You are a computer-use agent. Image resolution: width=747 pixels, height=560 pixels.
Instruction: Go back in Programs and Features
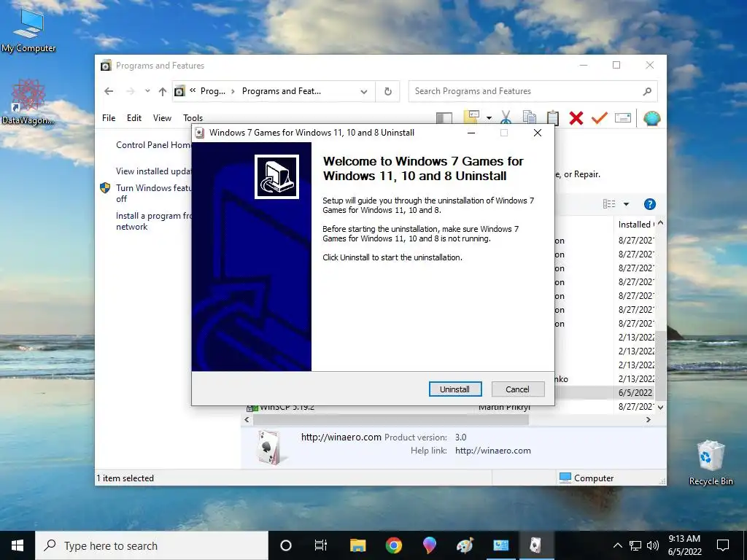(109, 91)
